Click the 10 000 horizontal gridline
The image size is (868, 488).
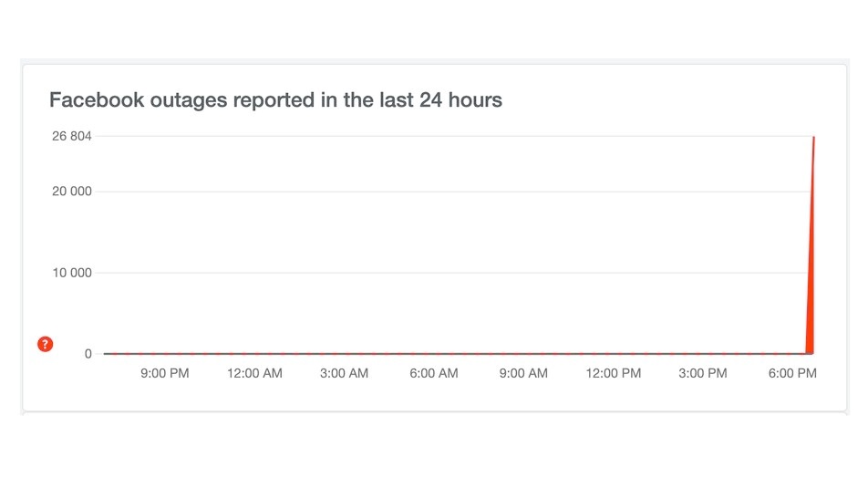tap(451, 273)
